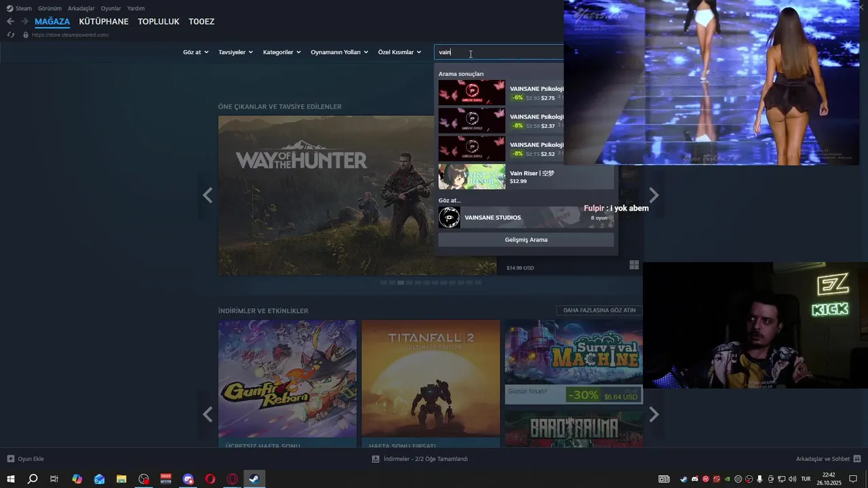Reload the store page
Screen dimensions: 868x488
tap(11, 35)
